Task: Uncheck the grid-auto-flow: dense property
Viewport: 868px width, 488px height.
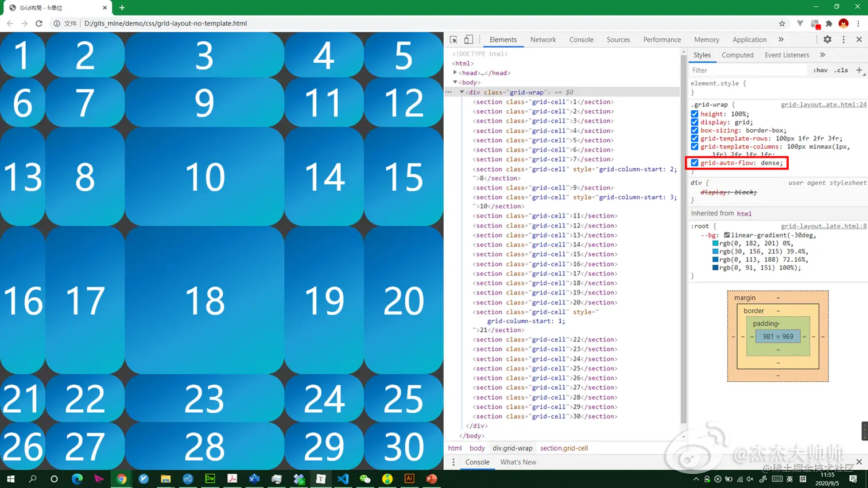Action: click(695, 163)
